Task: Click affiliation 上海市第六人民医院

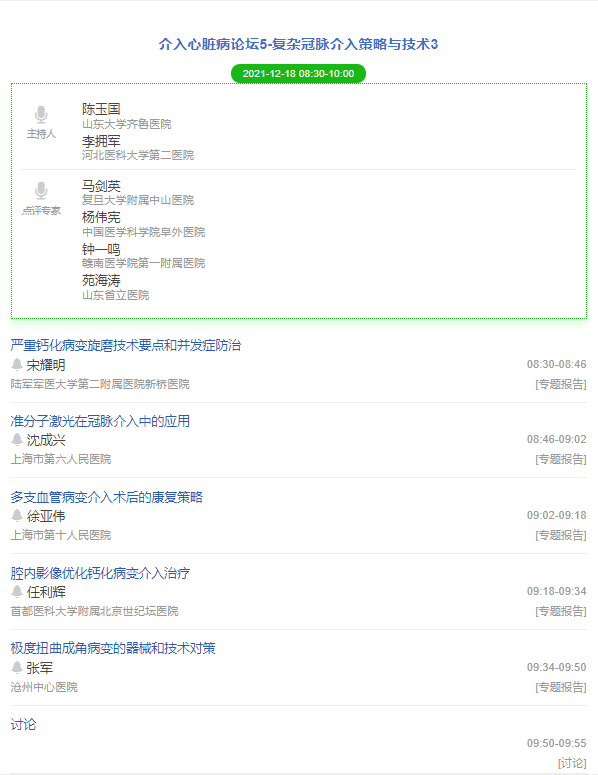Action: pos(61,459)
